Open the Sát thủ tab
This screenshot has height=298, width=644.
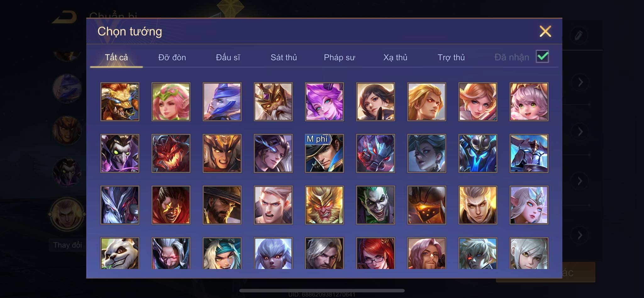[x=284, y=57]
